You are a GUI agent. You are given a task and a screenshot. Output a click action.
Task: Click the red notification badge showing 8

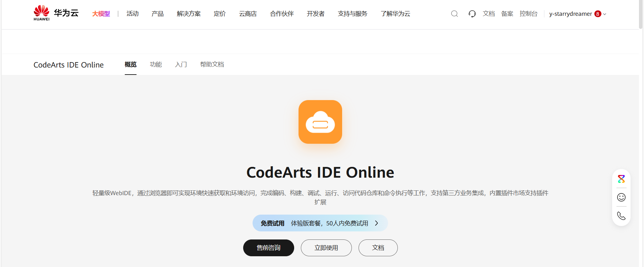(598, 14)
